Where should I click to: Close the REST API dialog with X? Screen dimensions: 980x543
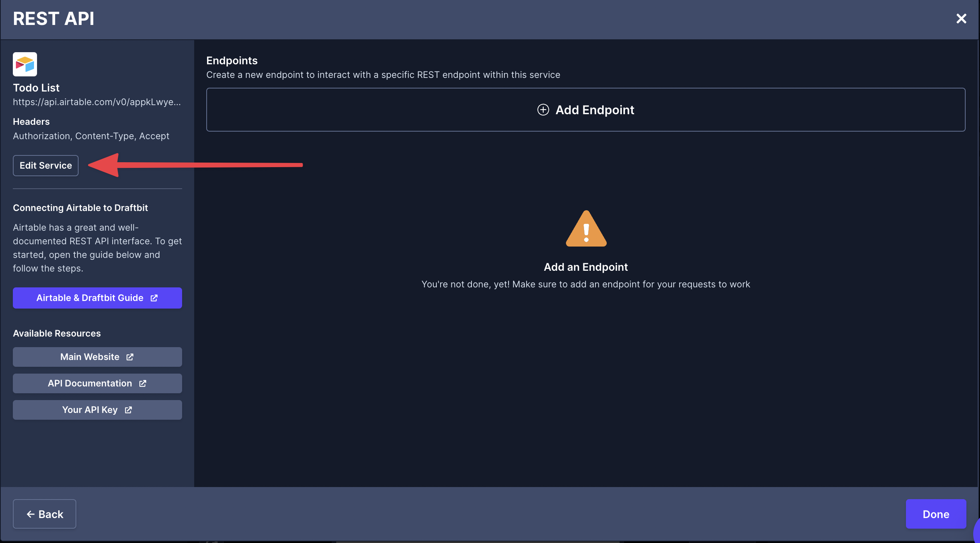click(x=961, y=18)
